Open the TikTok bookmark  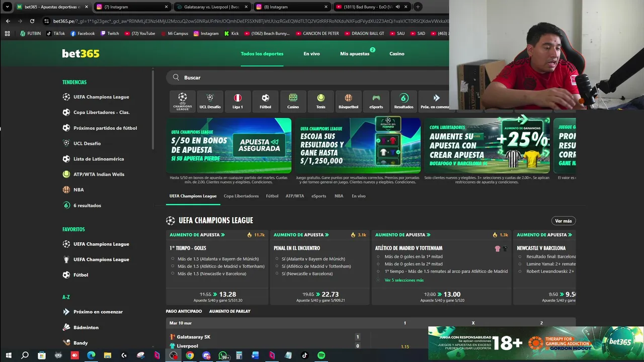(55, 33)
